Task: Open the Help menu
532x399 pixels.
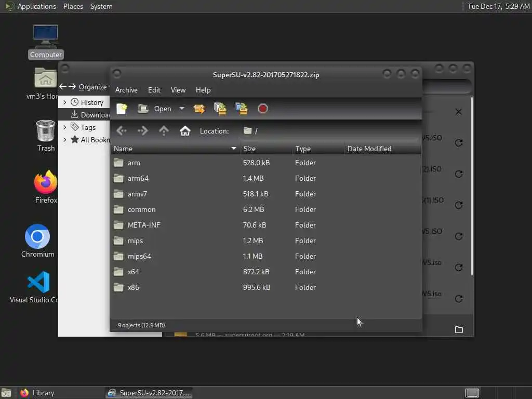Action: [203, 90]
